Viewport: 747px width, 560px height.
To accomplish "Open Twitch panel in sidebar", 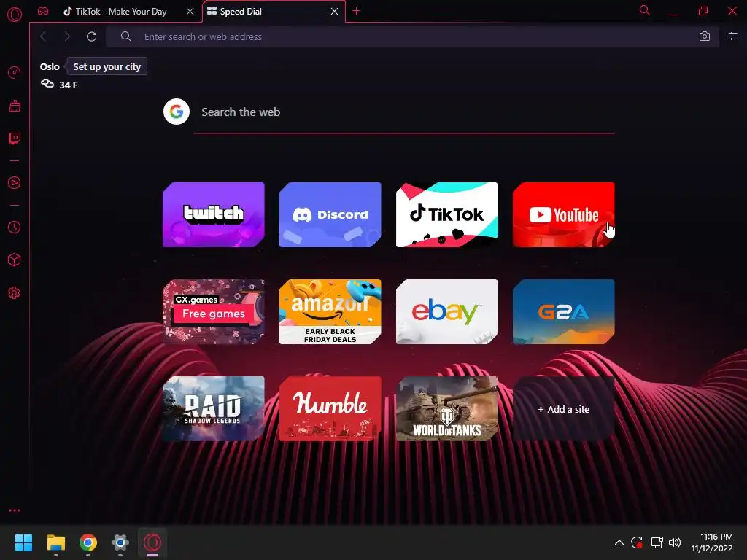I will pyautogui.click(x=15, y=139).
